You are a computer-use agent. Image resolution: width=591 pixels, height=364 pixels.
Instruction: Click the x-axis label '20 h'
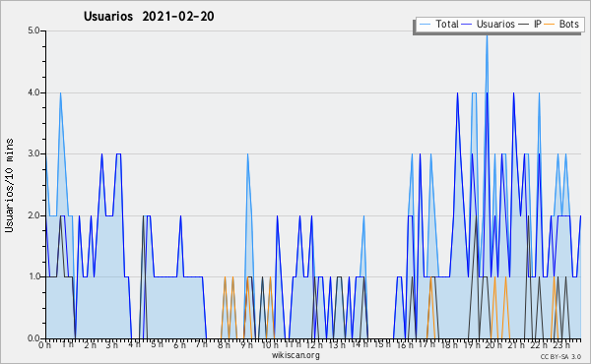point(493,345)
